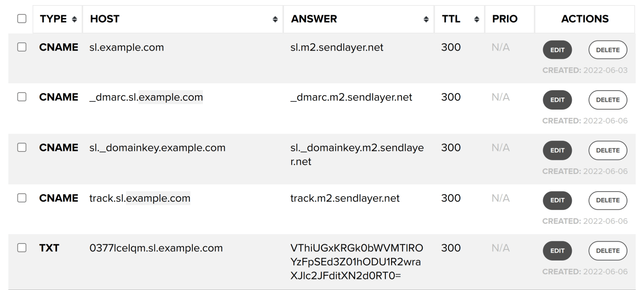This screenshot has width=644, height=290.
Task: Select all DNS records via header checkbox
Action: pyautogui.click(x=22, y=19)
